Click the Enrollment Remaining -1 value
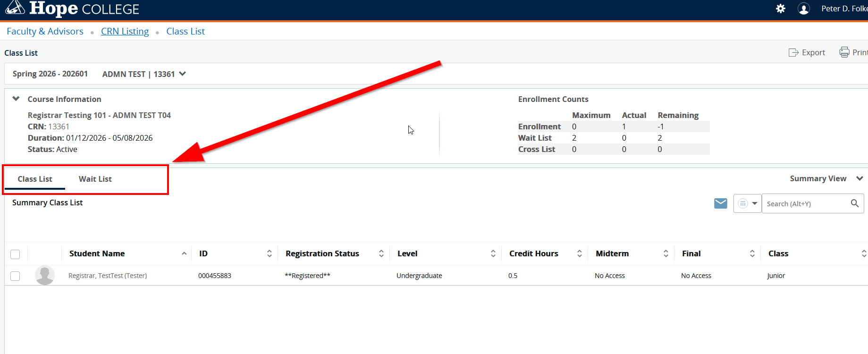 click(x=661, y=126)
